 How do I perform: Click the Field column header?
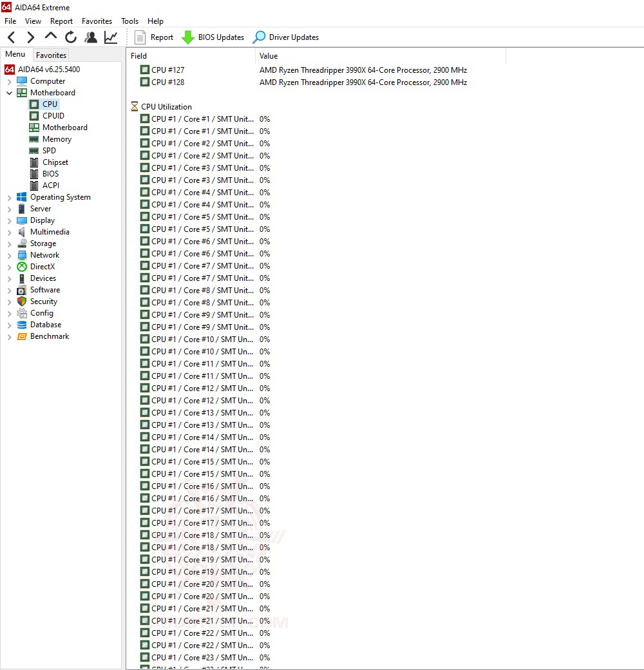(x=191, y=56)
